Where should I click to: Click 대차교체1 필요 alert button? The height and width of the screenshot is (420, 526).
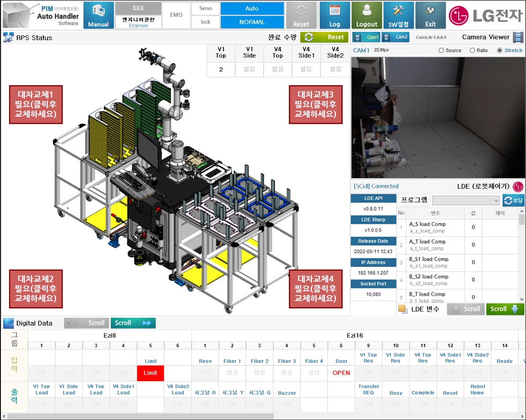coord(36,105)
